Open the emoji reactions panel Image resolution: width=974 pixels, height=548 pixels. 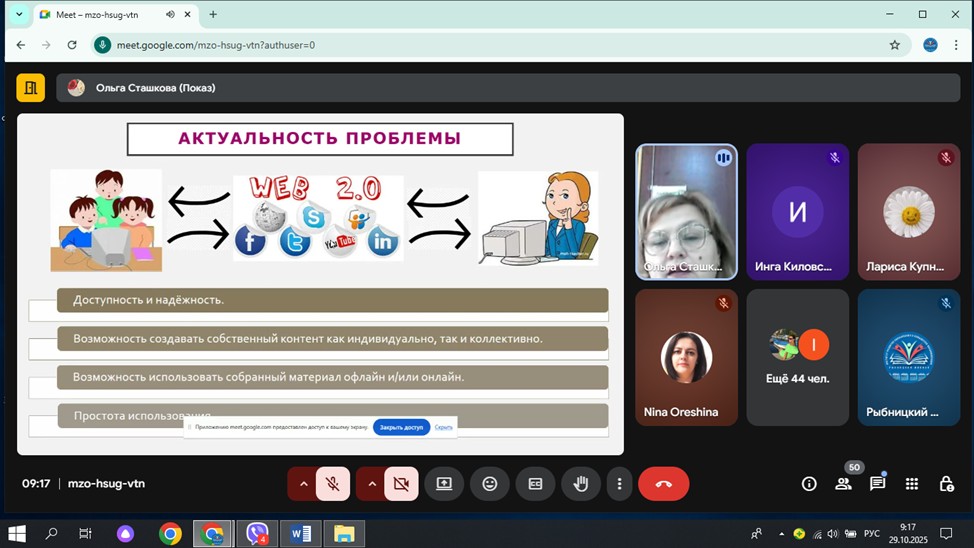[x=490, y=484]
